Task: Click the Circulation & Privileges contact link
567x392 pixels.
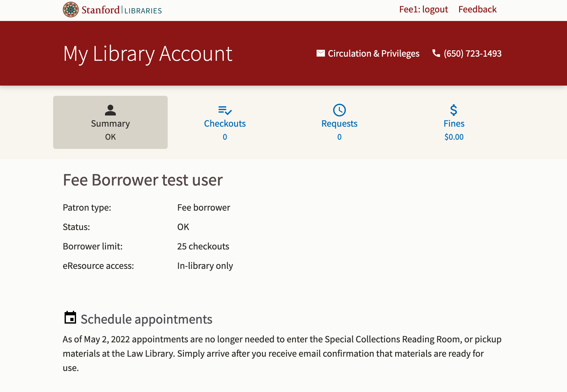Action: point(374,53)
